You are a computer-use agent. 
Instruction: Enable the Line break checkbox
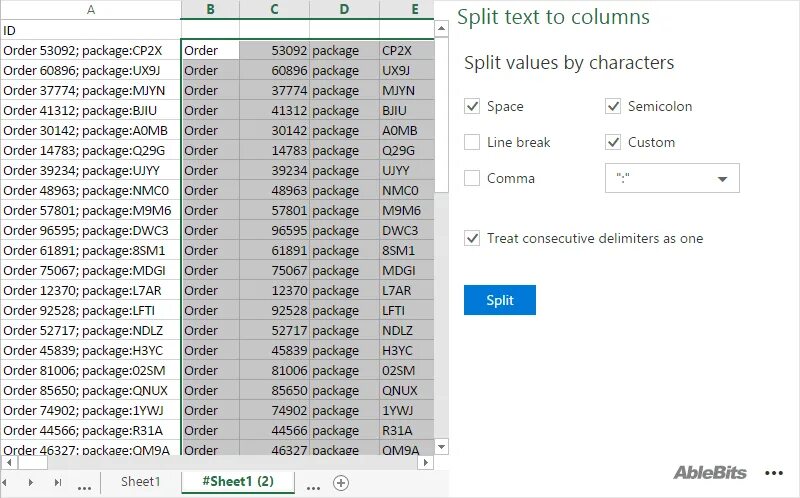click(472, 142)
